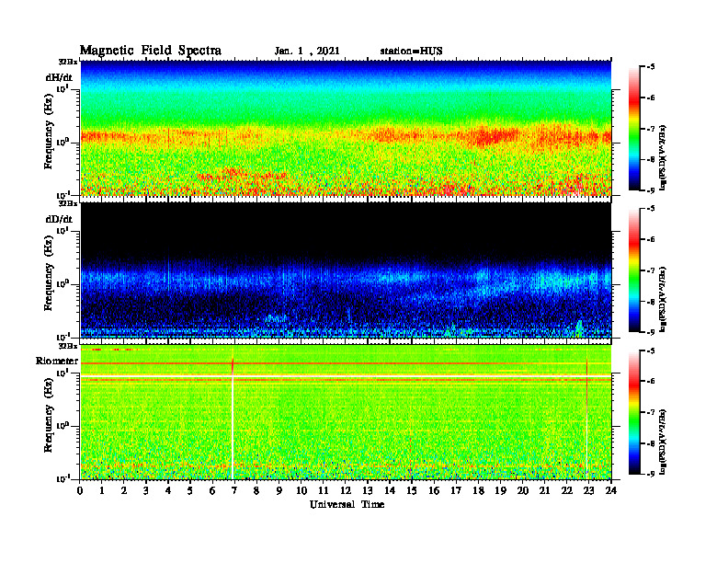Select hour "12" on the time axis
Screen dimensions: 728x563
pyautogui.click(x=346, y=490)
